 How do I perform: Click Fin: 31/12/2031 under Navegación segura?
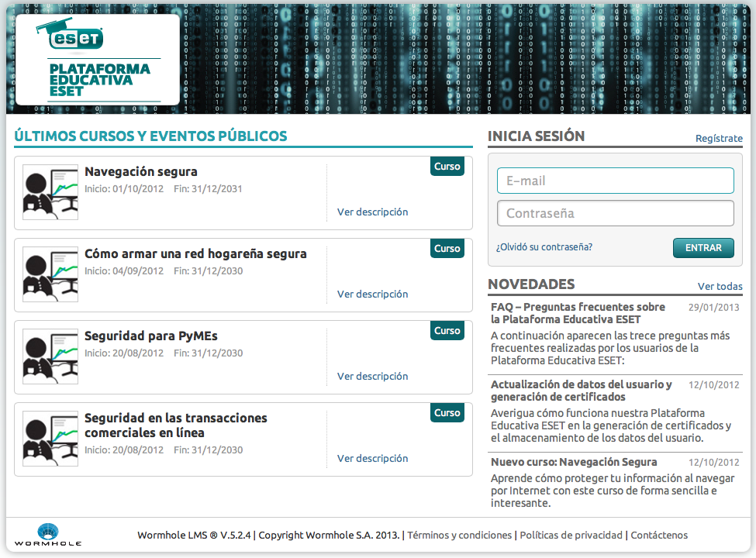(x=208, y=189)
